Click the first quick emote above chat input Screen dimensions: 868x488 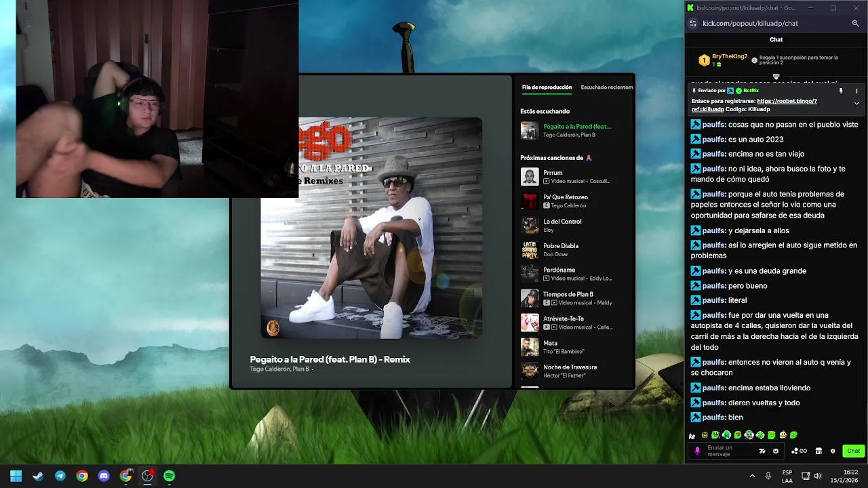pyautogui.click(x=692, y=436)
